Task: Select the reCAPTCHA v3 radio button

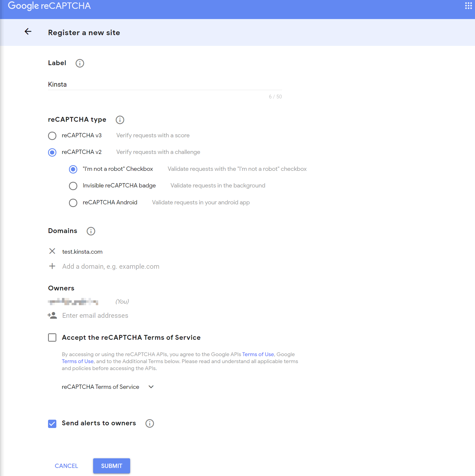Action: coord(52,136)
